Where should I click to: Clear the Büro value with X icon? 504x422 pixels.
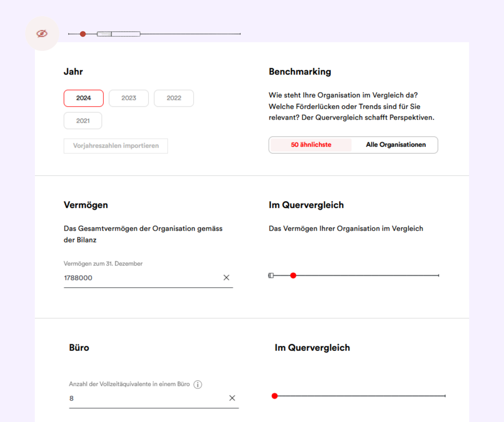(232, 398)
